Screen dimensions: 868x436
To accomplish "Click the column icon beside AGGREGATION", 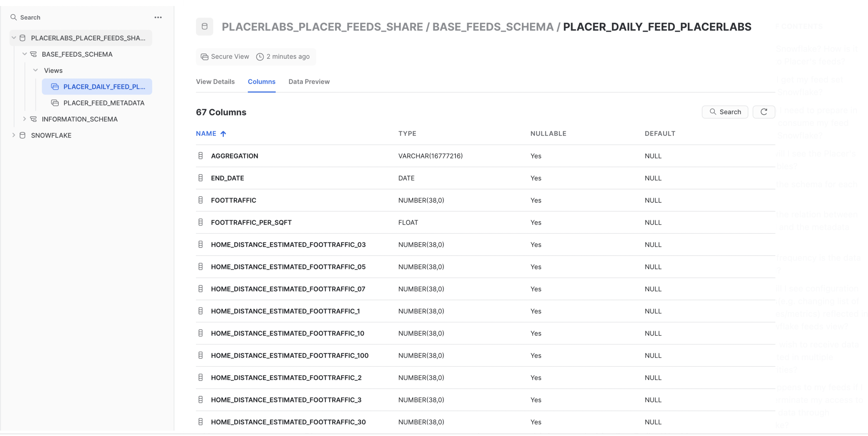I will point(200,156).
